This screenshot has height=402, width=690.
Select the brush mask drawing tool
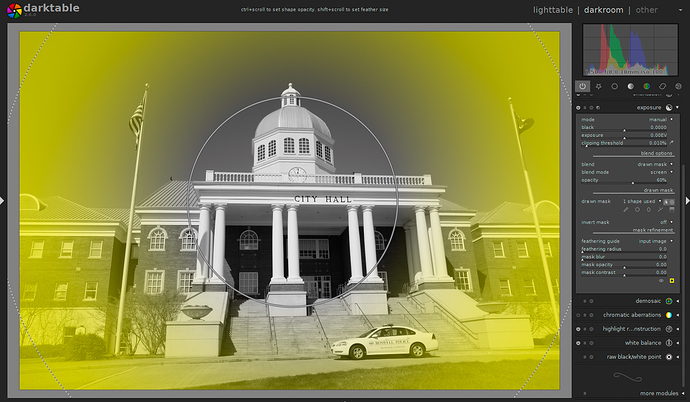[625, 210]
